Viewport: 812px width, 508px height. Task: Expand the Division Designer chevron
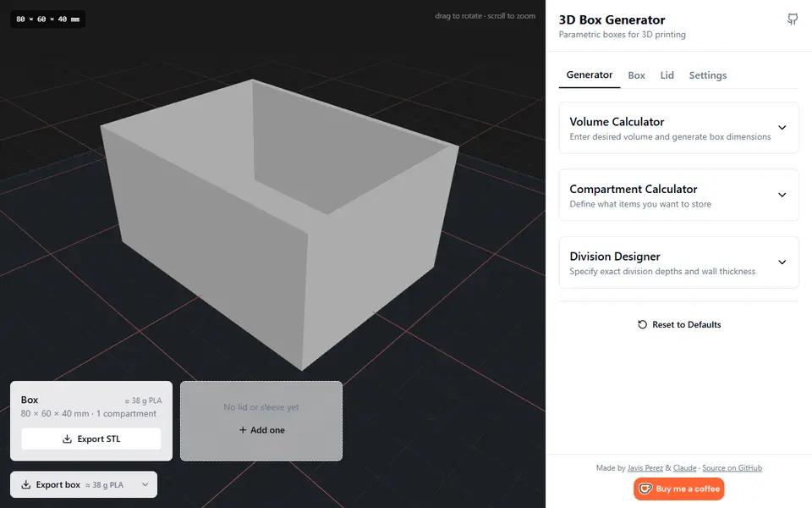pos(782,262)
